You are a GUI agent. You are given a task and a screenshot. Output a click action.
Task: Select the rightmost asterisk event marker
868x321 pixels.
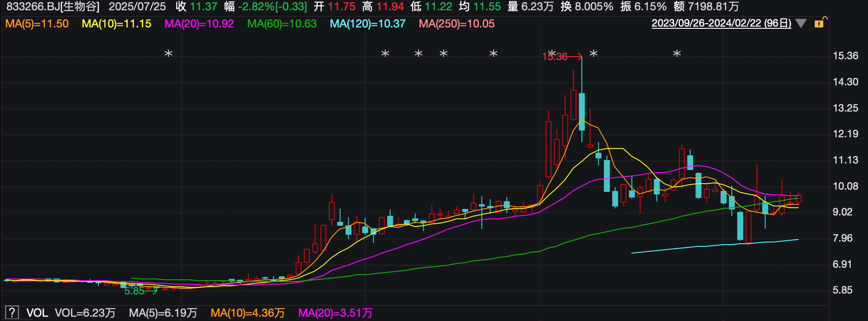[677, 54]
